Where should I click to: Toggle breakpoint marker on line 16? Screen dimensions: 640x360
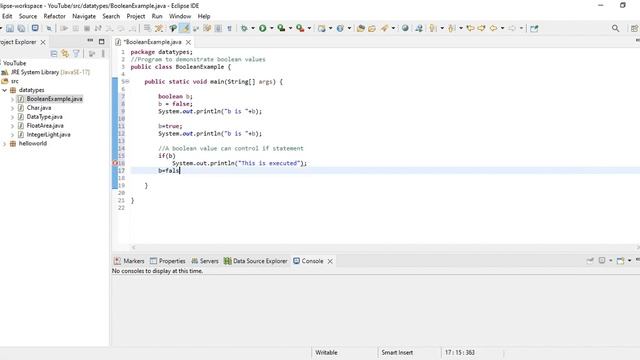(x=115, y=163)
